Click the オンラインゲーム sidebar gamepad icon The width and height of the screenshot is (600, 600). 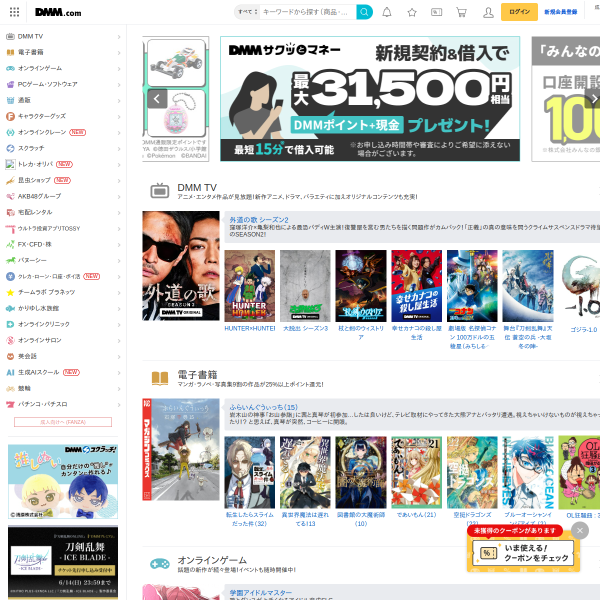[10, 68]
